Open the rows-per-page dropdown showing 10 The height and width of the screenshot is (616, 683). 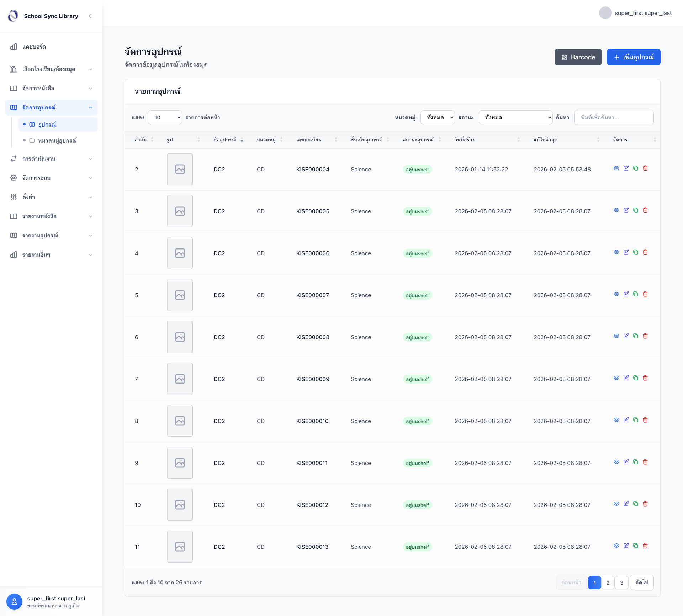(165, 117)
